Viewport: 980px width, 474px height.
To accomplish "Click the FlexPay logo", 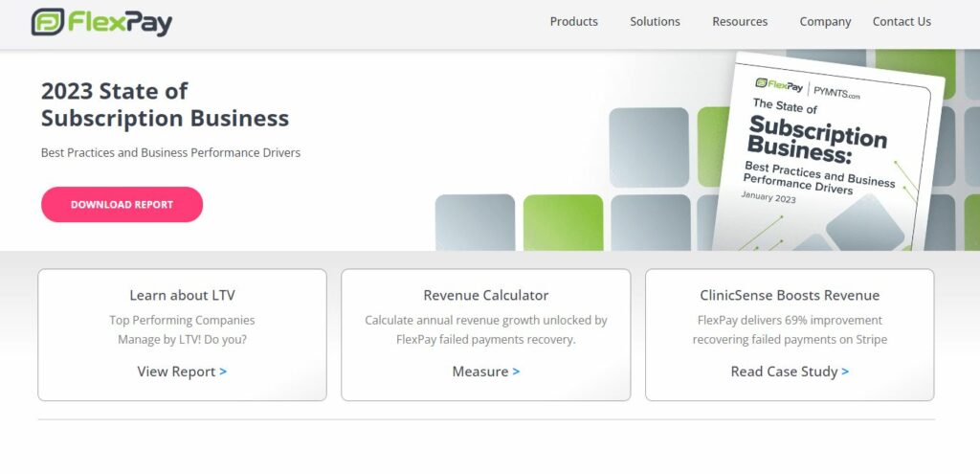I will 101,23.
